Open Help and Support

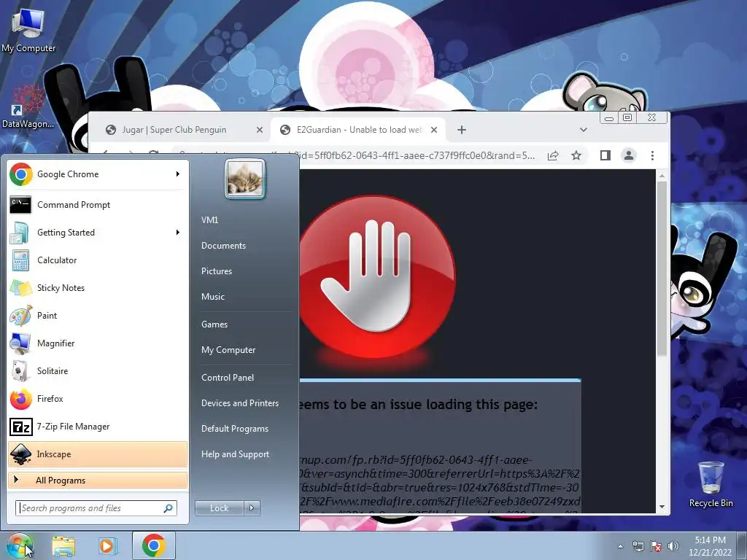(x=236, y=454)
